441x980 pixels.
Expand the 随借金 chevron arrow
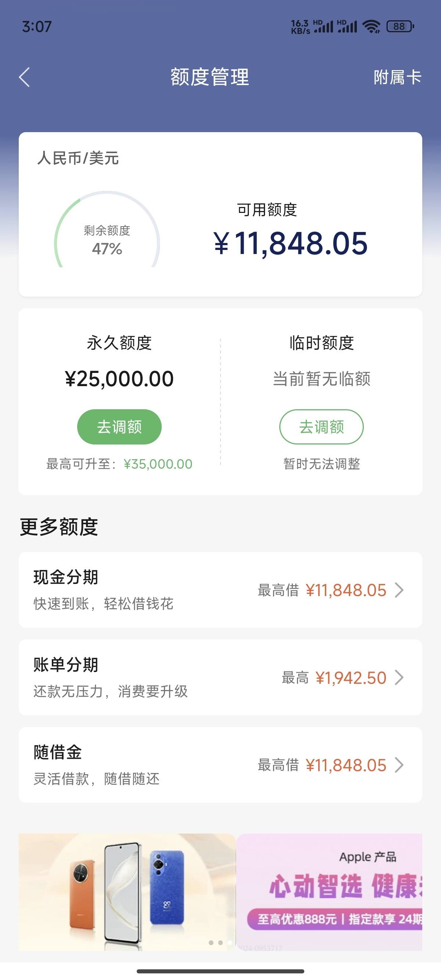tap(399, 765)
